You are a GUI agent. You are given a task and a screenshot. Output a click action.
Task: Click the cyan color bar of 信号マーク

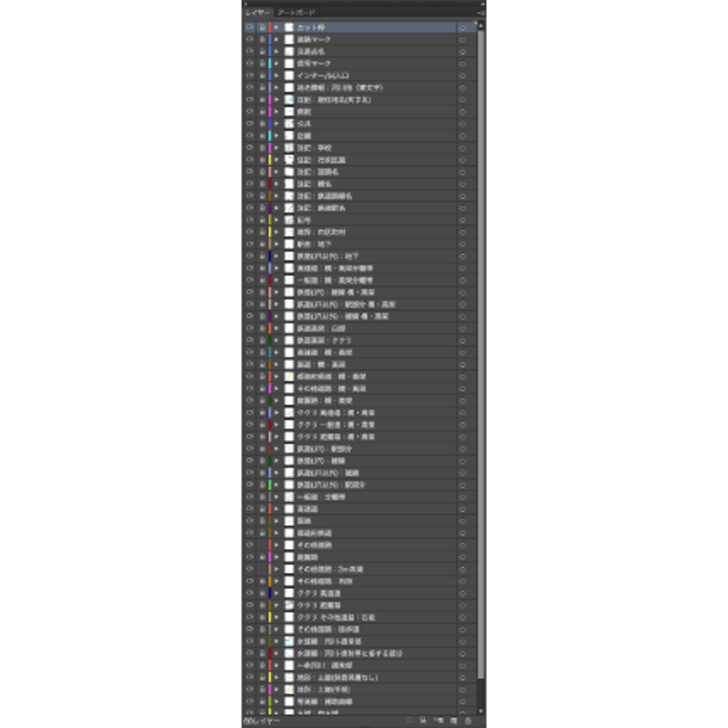(270, 63)
